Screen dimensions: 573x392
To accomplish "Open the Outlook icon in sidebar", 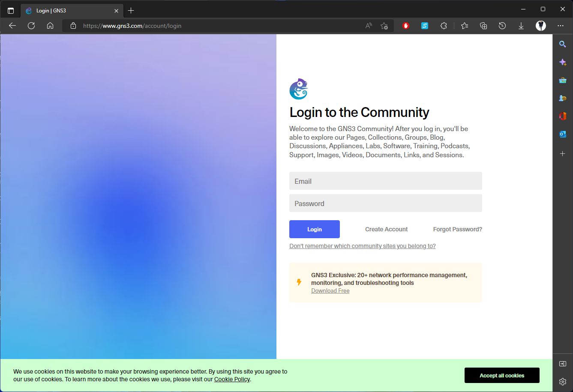I will coord(563,134).
